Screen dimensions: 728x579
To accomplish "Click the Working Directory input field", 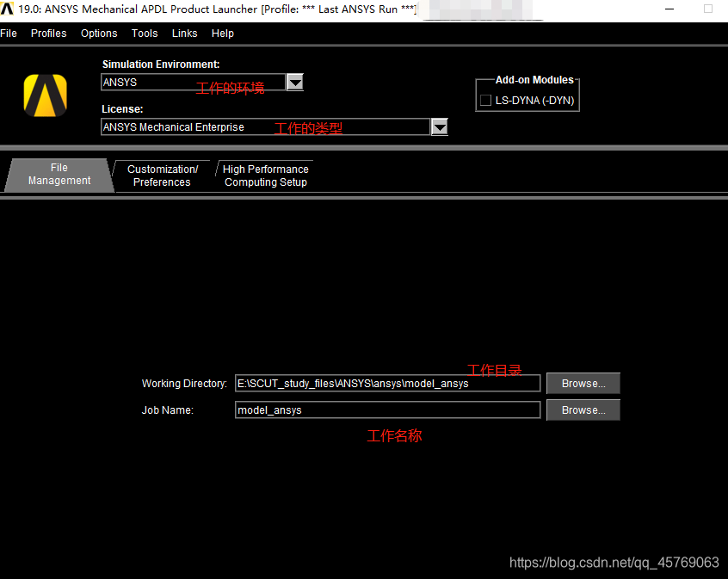I will 388,384.
